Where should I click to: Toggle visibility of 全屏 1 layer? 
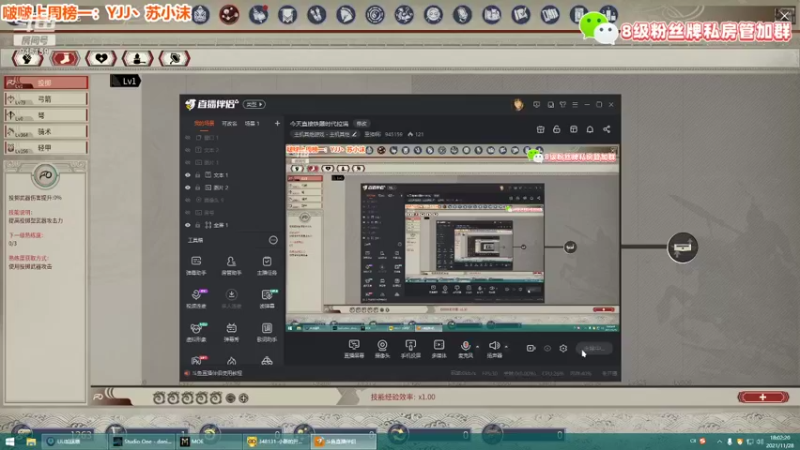pos(188,225)
